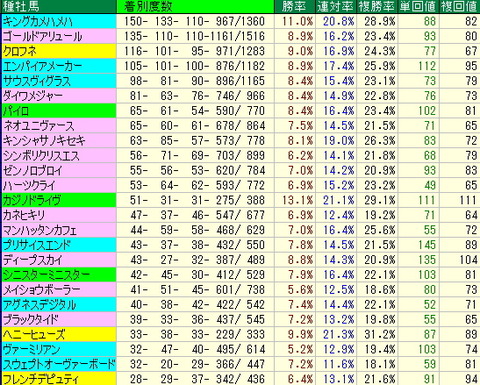Select sire name シンボリクリスエス
Image resolution: width=480 pixels, height=385 pixels.
pos(41,156)
